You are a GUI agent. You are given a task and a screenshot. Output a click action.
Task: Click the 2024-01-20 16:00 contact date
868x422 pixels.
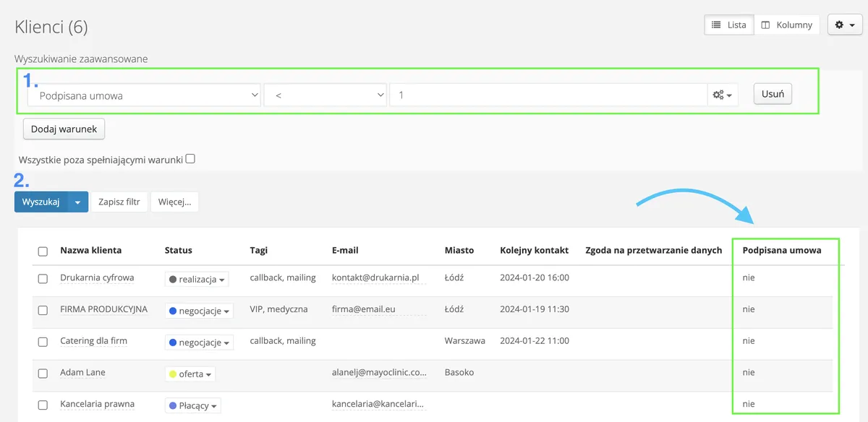tap(535, 277)
